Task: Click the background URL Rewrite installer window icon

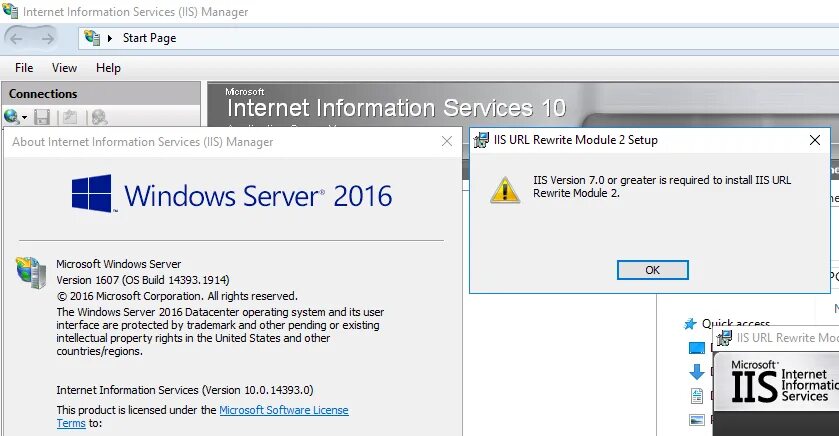Action: [x=724, y=338]
